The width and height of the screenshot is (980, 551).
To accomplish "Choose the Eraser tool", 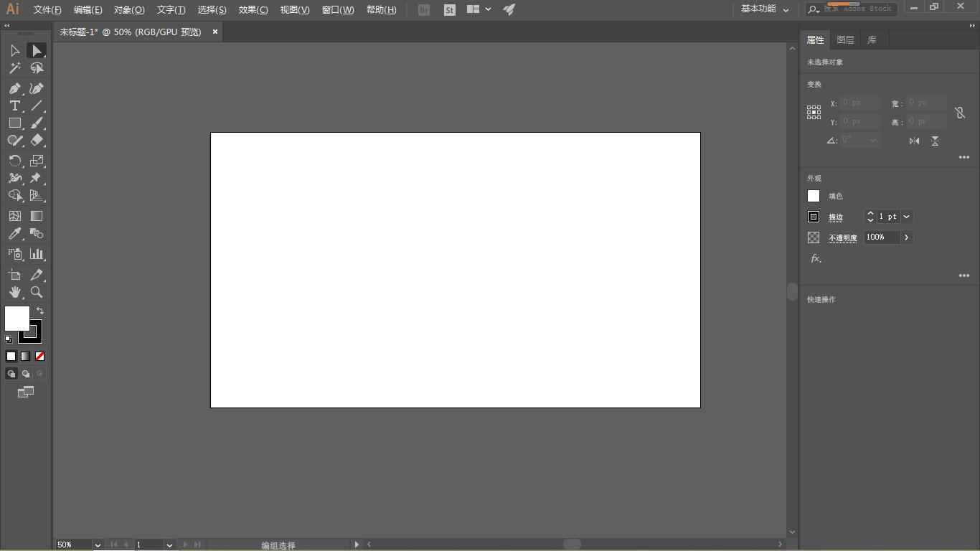I will 37,141.
